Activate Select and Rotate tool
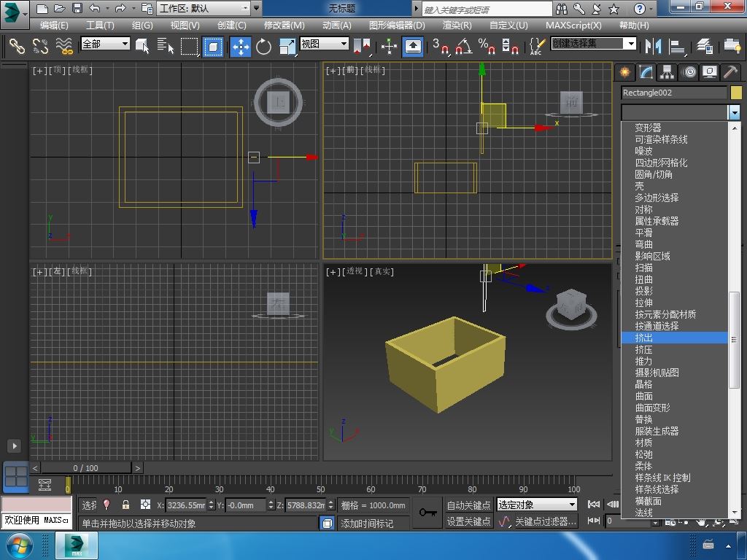This screenshot has width=747, height=560. [263, 46]
